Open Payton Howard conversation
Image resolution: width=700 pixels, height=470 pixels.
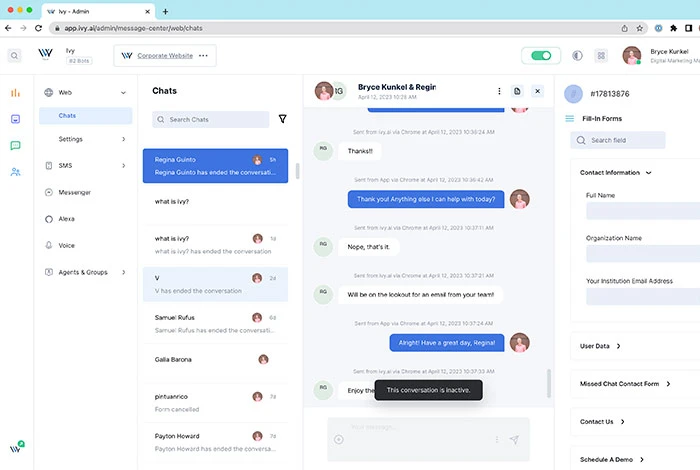(x=215, y=442)
